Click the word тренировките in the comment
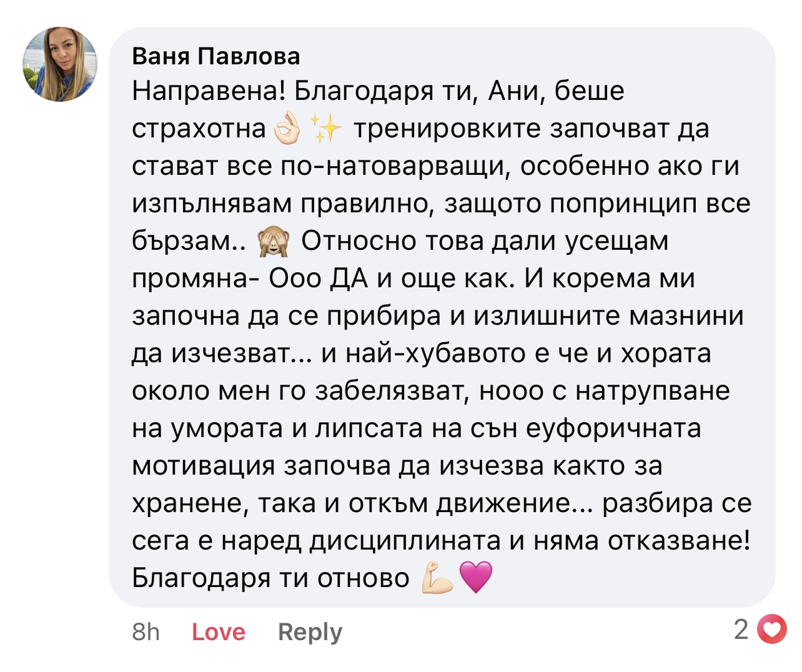Viewport: 802px width, 672px height. pos(447,129)
